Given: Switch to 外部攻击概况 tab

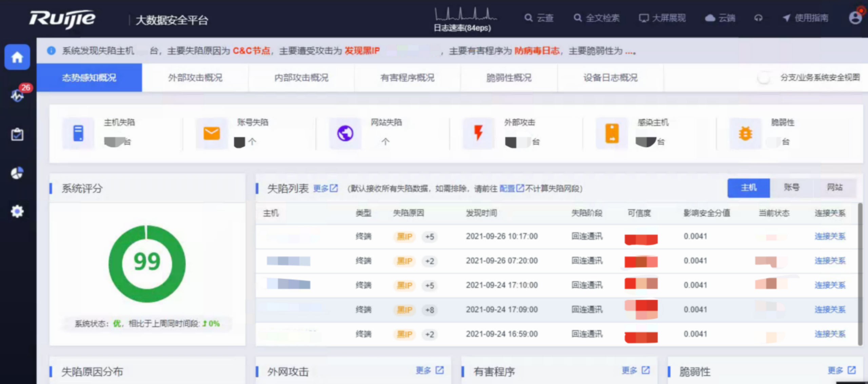Looking at the screenshot, I should pos(195,78).
